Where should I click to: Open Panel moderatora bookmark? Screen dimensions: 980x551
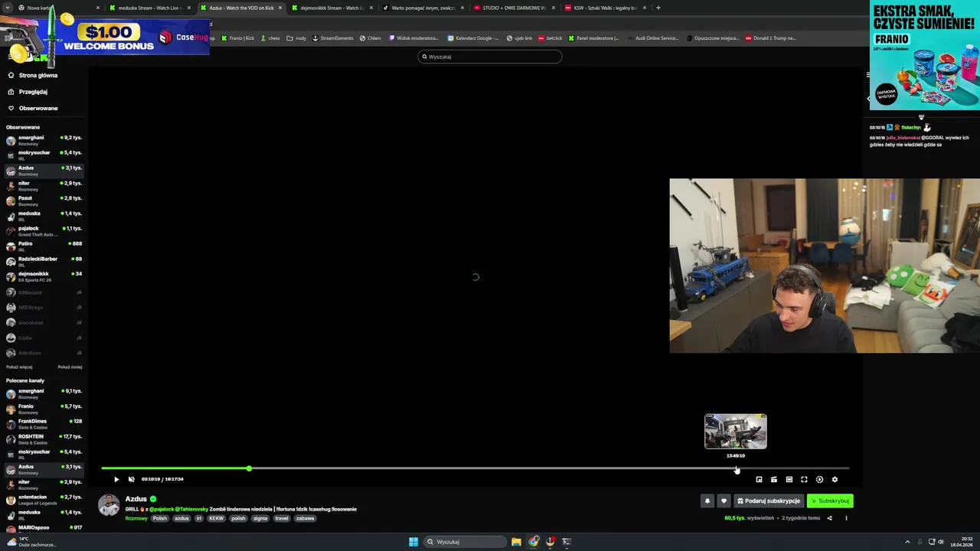(593, 38)
